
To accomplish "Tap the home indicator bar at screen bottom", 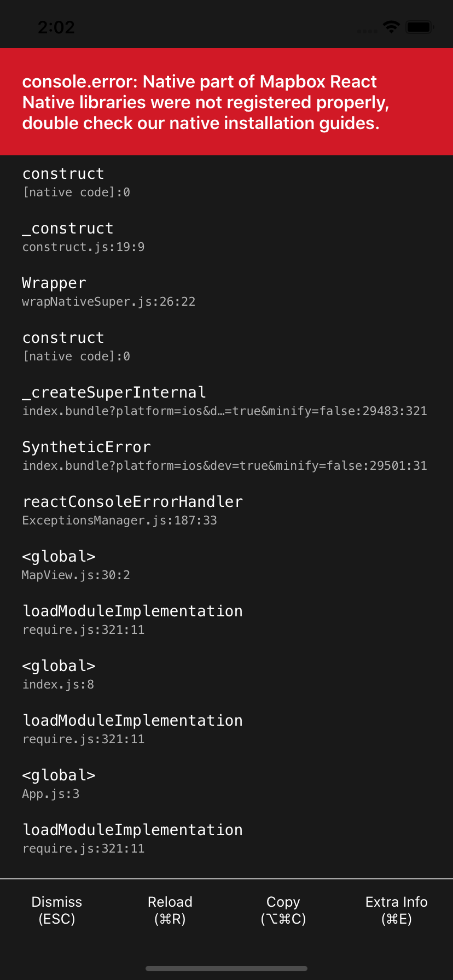I will point(226,967).
